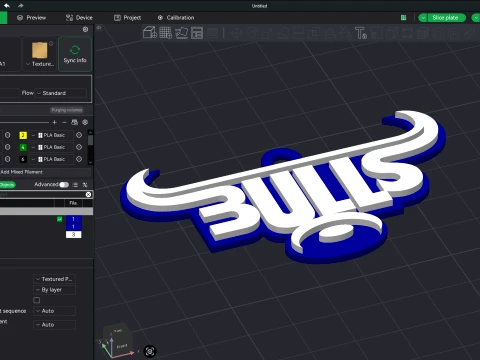The height and width of the screenshot is (360, 480).
Task: Select the textured plate thumbnail
Action: point(40,50)
